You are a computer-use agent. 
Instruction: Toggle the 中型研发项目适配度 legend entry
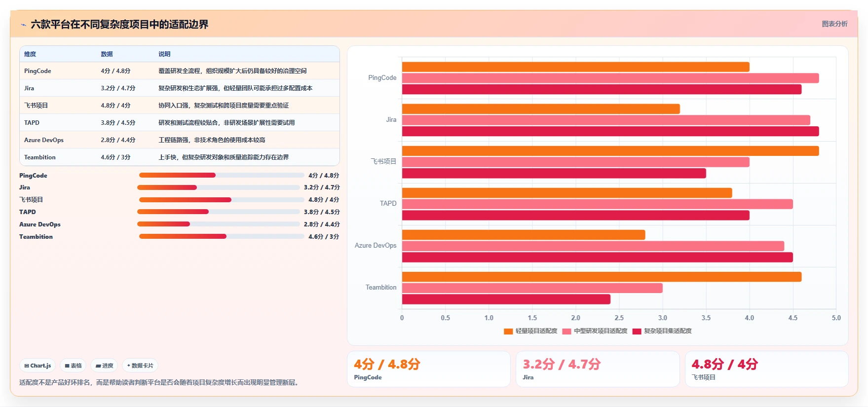tap(595, 331)
